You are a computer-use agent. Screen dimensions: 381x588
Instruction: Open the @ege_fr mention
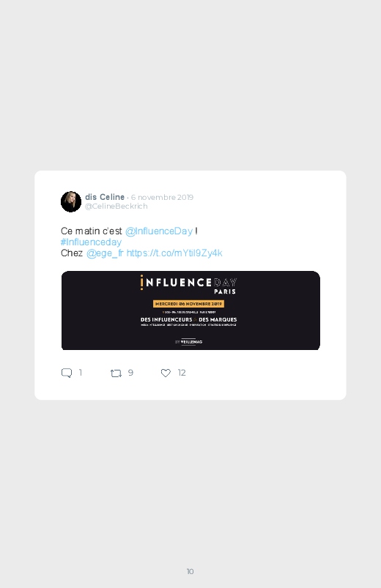[105, 253]
